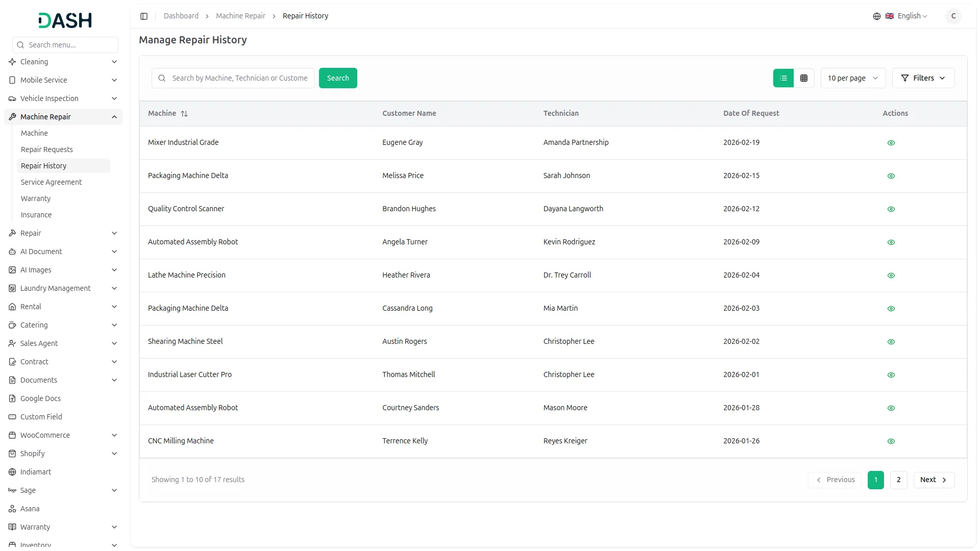Focus the Search by Machine input field
Viewport: 980px width, 551px height.
(x=239, y=78)
